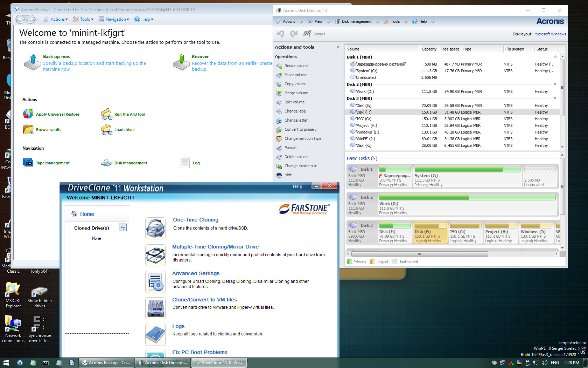Click the Load driver icon
The height and width of the screenshot is (368, 588).
(106, 129)
